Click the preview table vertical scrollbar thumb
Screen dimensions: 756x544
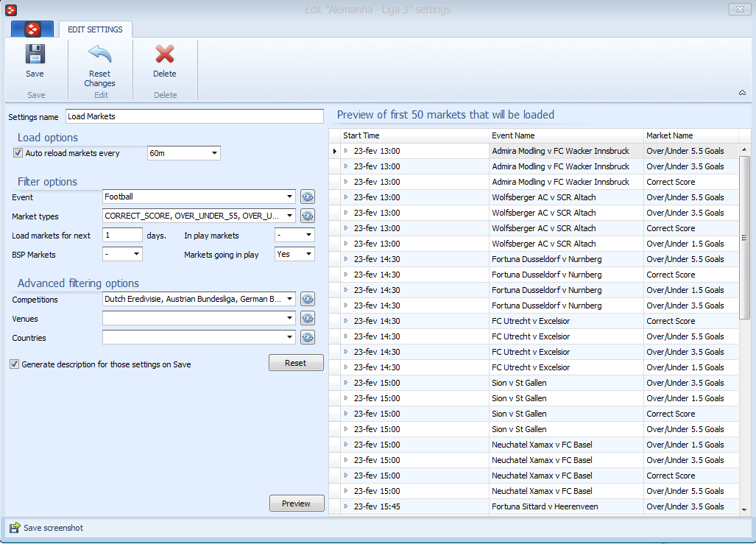[744, 237]
